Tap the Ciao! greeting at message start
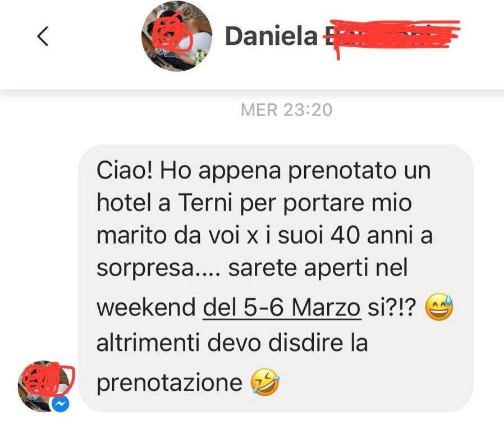The height and width of the screenshot is (434, 504). tap(125, 170)
